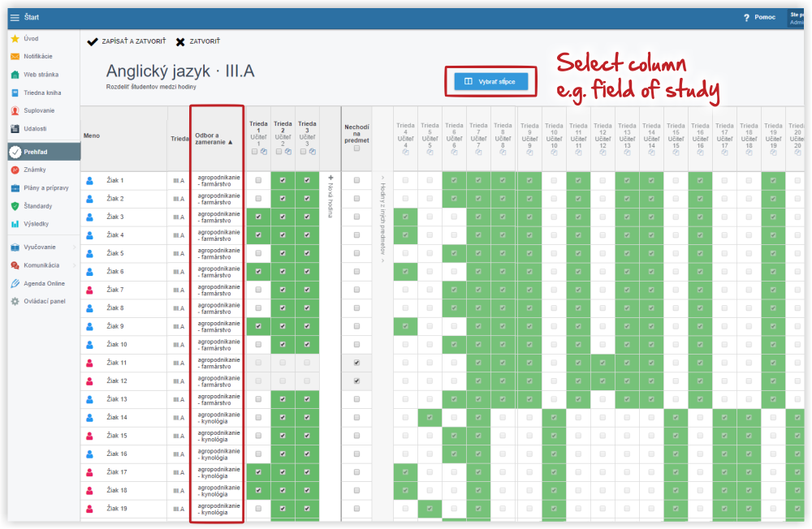Screen dimensions: 812x529
Task: Open Udalosti calendar icon
Action: coord(15,129)
